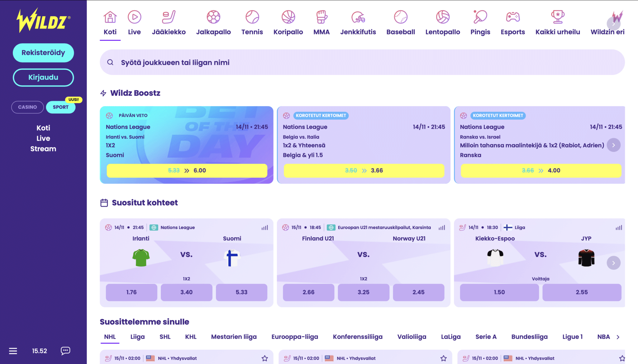Bet draw at 3.25 Finland U21 match
This screenshot has height=364, width=638.
(364, 292)
